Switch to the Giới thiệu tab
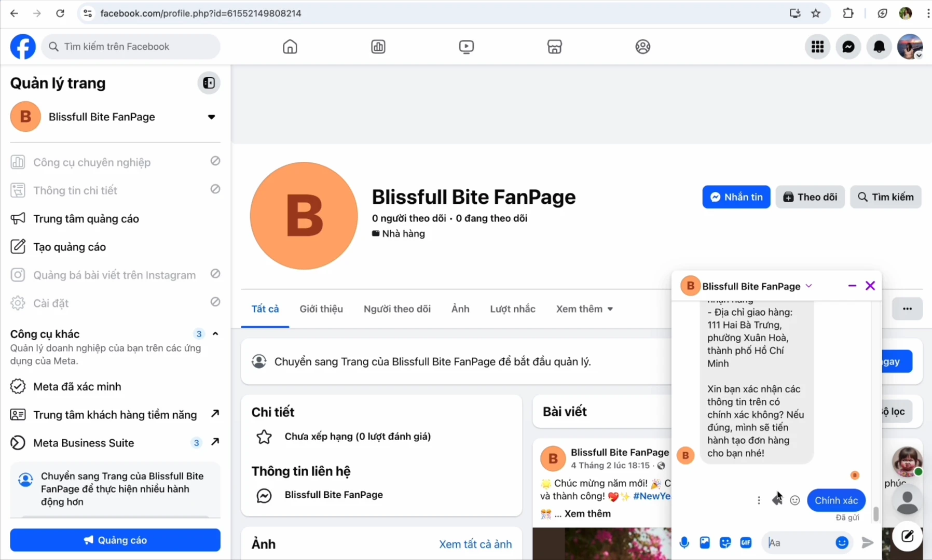Screen dimensions: 932x560 click(x=321, y=309)
